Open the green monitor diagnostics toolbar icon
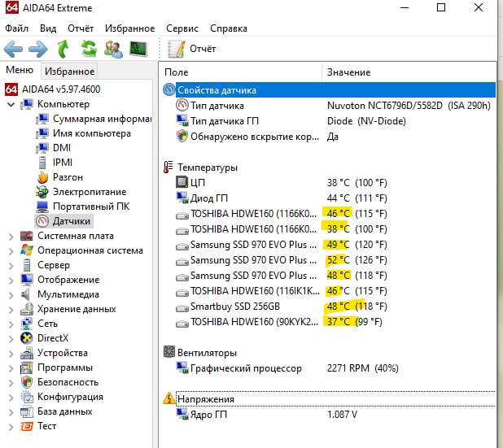 tap(138, 49)
